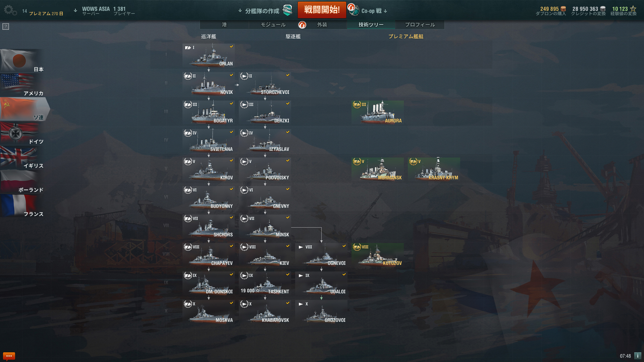Viewport: 644px width, 362px height.
Task: Open the プロフィール tab
Action: pos(420,25)
